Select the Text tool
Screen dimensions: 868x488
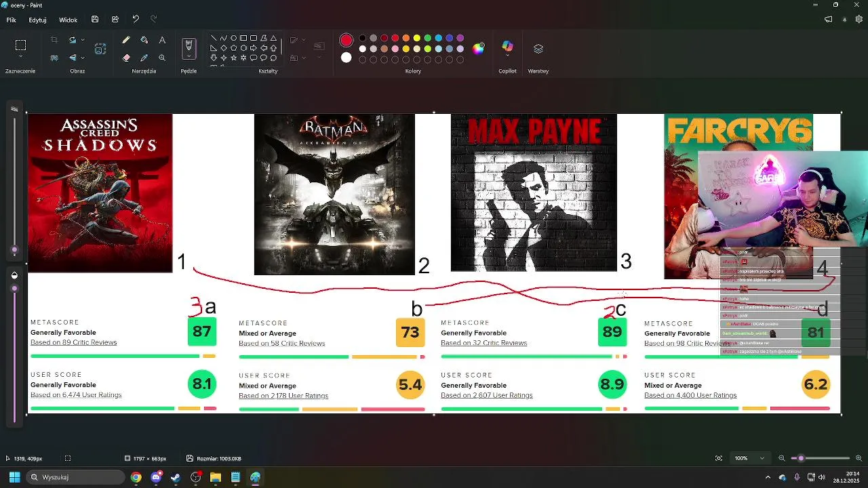(162, 40)
